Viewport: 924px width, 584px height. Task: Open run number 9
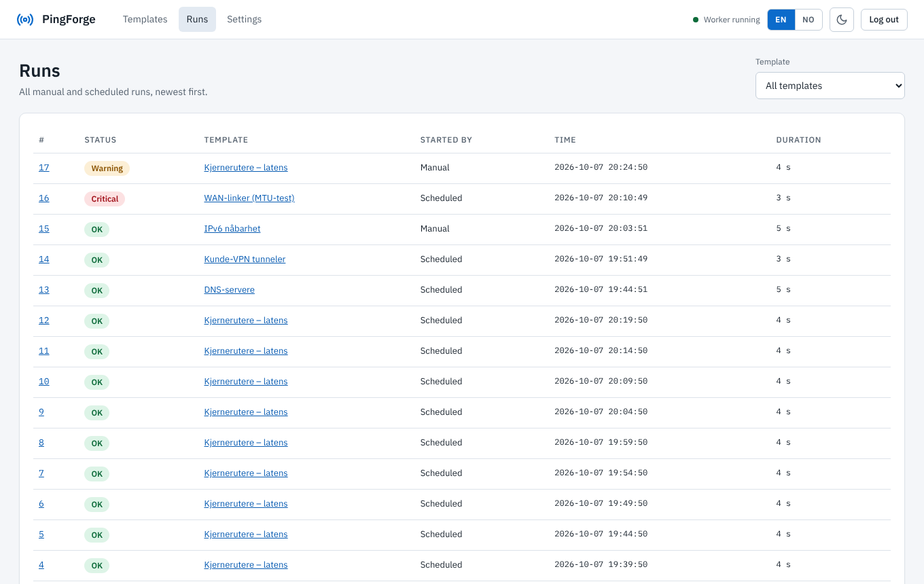click(41, 412)
